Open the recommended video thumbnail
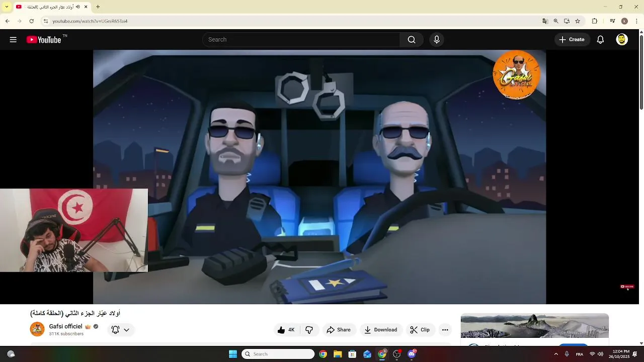The width and height of the screenshot is (644, 362). (x=535, y=326)
